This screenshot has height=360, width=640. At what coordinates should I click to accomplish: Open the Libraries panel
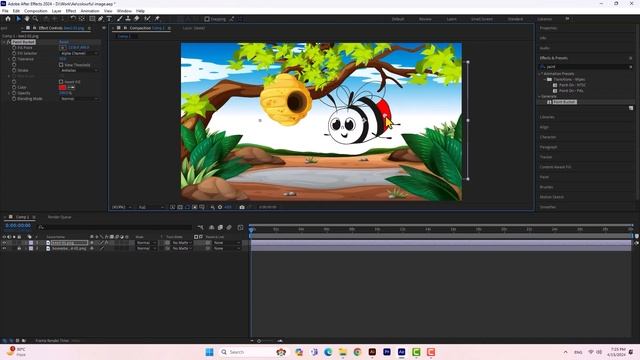tap(547, 117)
